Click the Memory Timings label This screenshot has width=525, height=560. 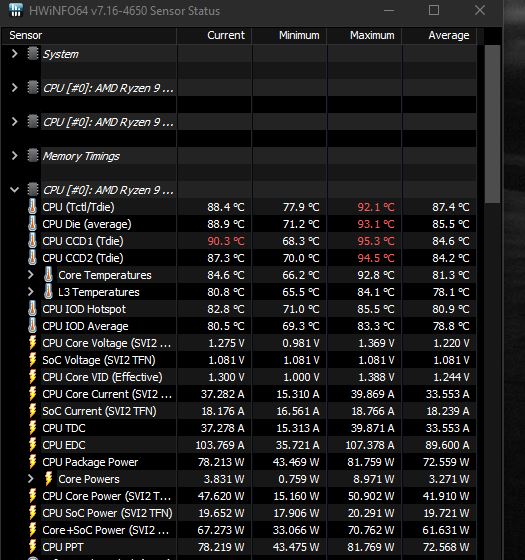point(81,156)
